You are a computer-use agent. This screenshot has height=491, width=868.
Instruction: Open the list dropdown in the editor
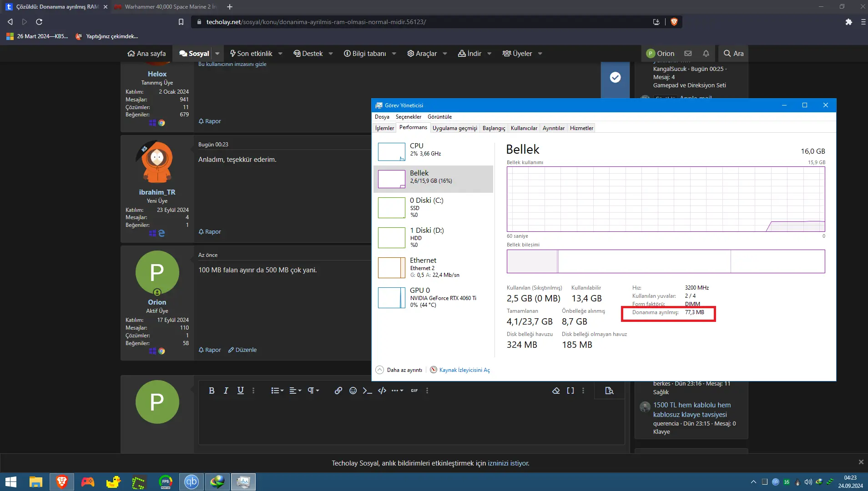[277, 391]
